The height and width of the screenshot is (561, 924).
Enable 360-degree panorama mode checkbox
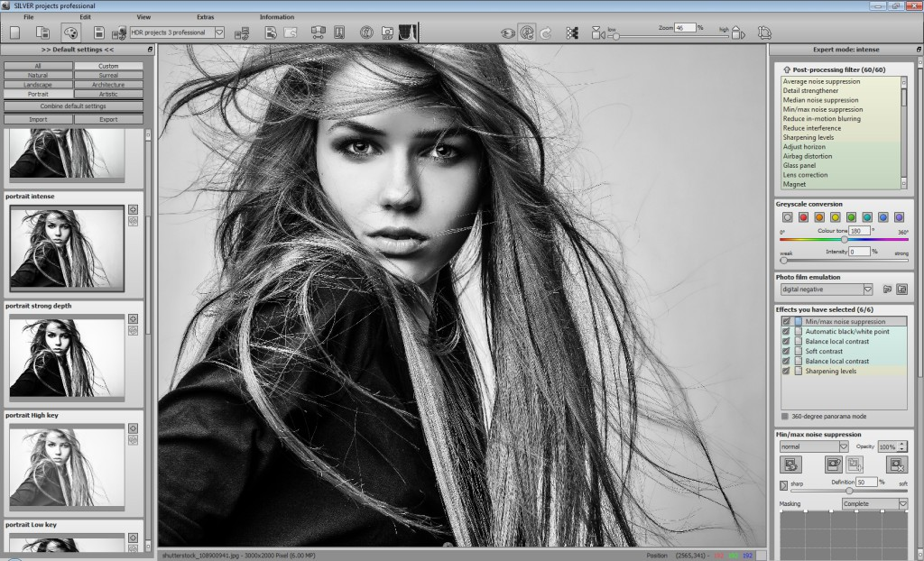(x=784, y=416)
